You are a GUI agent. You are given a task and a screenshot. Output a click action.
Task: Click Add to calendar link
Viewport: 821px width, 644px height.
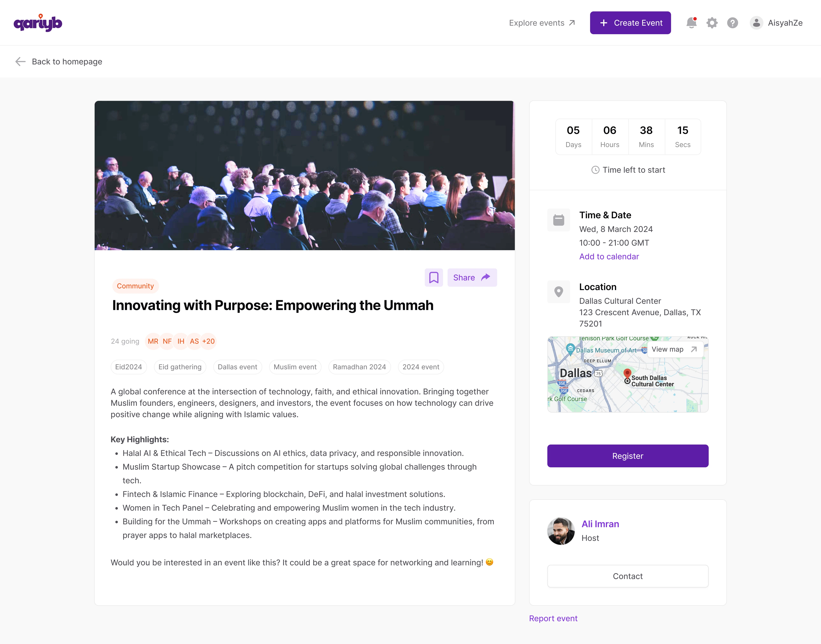click(x=609, y=256)
